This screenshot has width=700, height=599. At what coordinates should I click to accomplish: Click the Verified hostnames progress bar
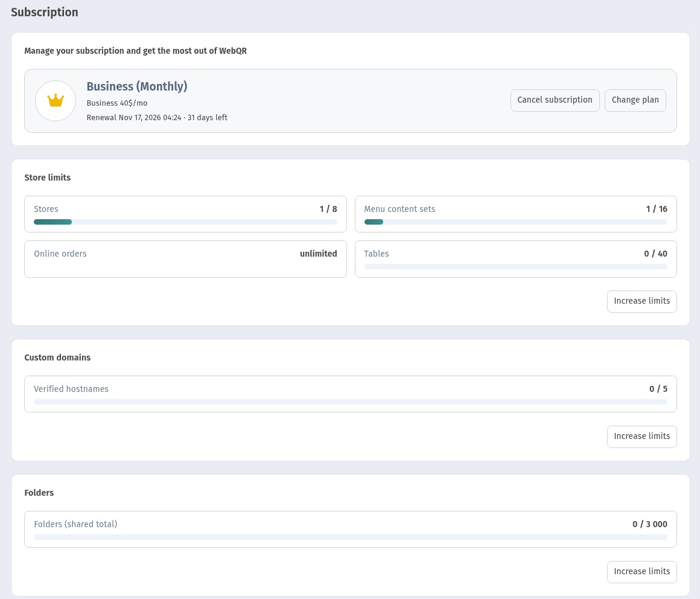pyautogui.click(x=351, y=402)
